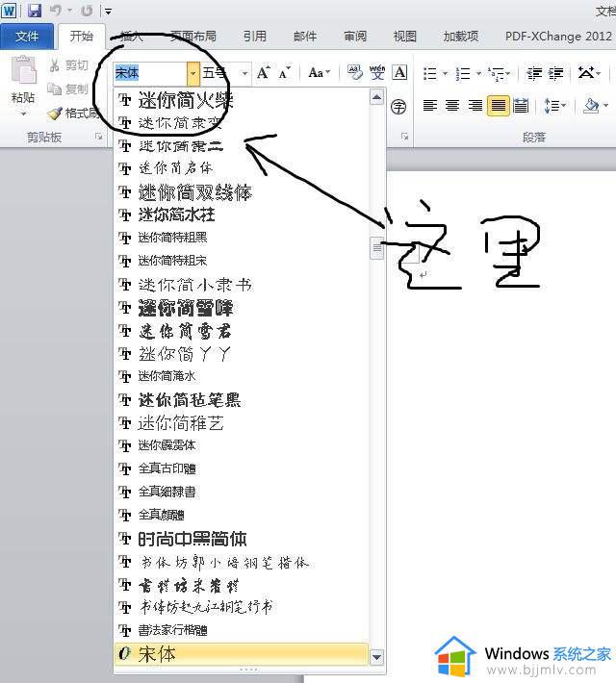
Task: Open the Bullets dropdown arrow
Action: click(x=445, y=73)
